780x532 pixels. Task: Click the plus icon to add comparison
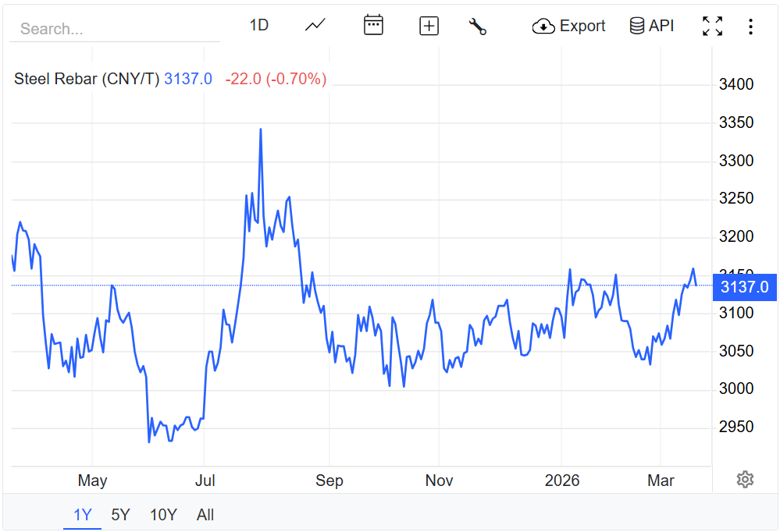(429, 26)
